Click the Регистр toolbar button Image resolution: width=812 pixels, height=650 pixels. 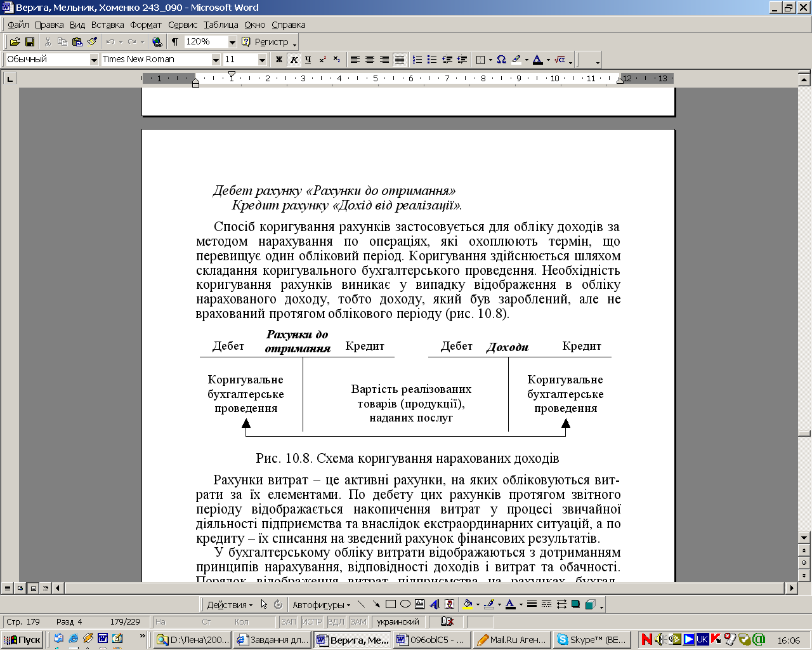(272, 42)
